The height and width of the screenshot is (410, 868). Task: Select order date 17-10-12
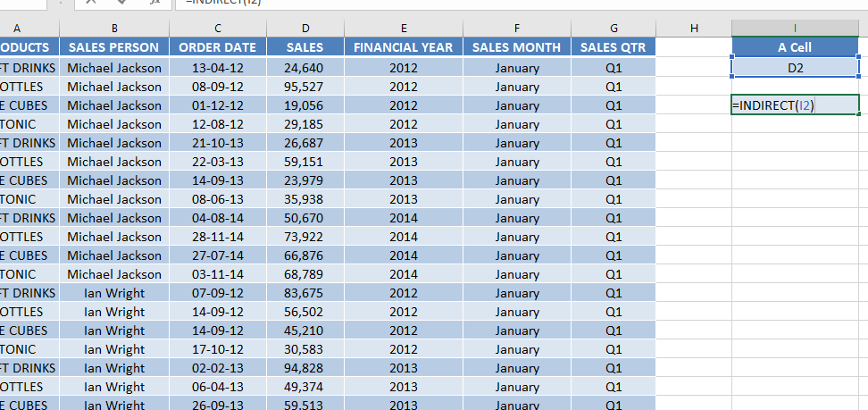coord(218,349)
